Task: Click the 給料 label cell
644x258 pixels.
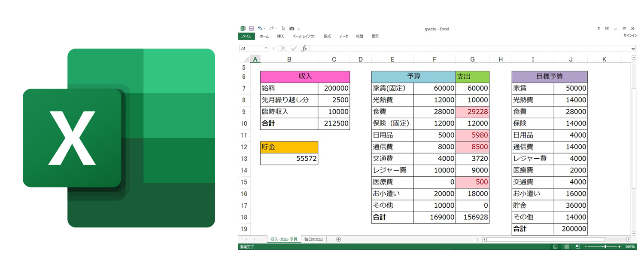Action: click(289, 89)
